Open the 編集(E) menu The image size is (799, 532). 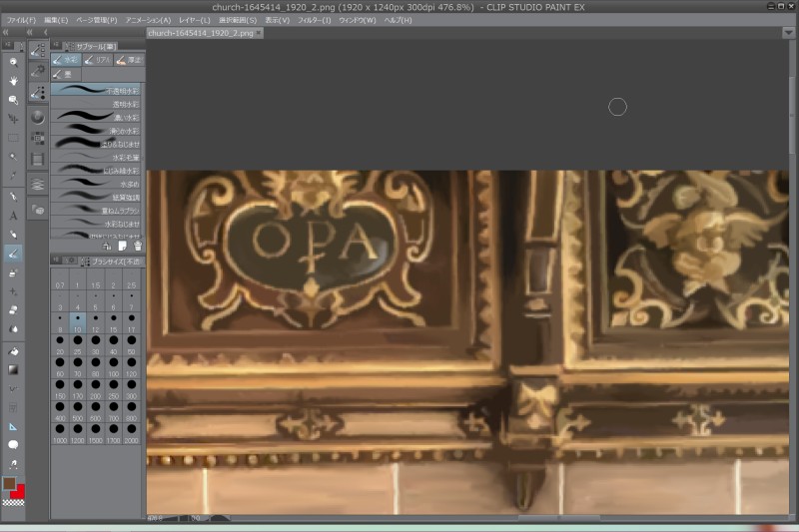(x=56, y=20)
